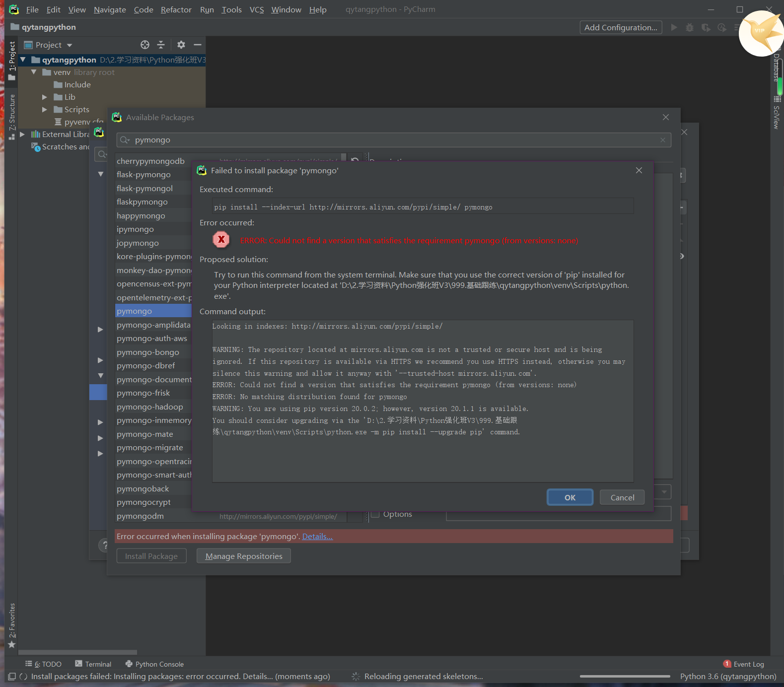784x687 pixels.
Task: Collapse the venv folder
Action: 34,72
